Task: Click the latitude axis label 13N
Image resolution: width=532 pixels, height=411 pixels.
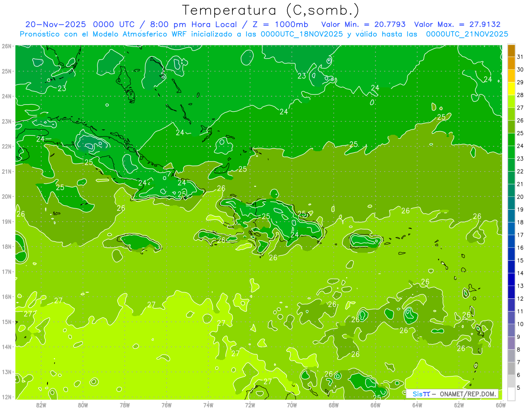Action: [x=7, y=372]
